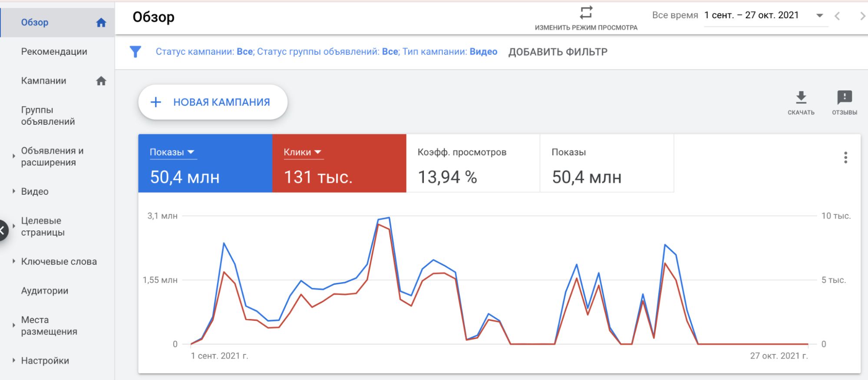This screenshot has height=380, width=868.
Task: Click the Тип кампании: Видео filter
Action: 450,51
